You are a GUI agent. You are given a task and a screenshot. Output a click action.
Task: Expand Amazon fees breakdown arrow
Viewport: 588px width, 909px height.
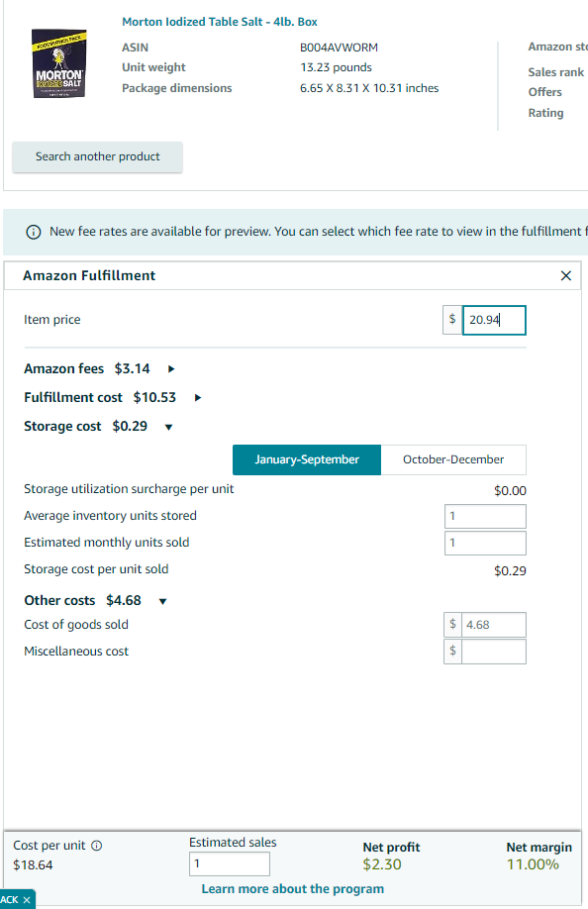pyautogui.click(x=171, y=369)
